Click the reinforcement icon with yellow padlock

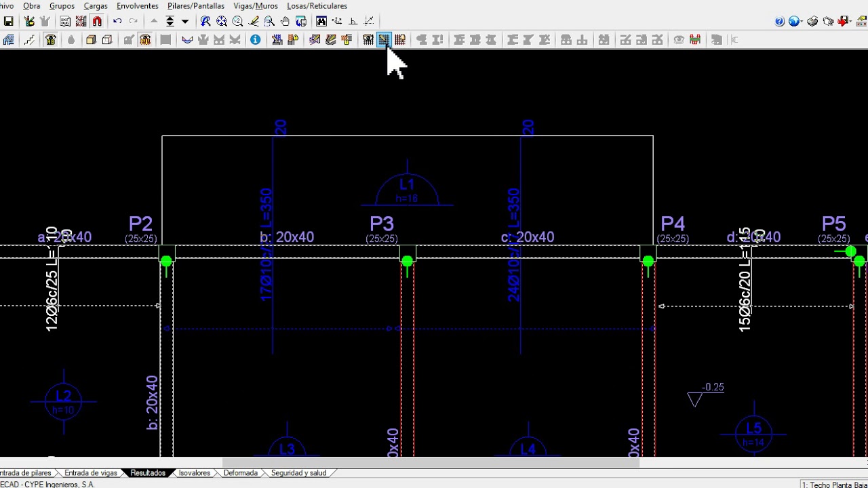pyautogui.click(x=293, y=40)
